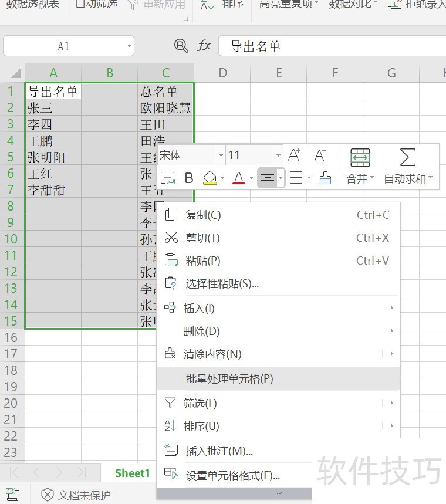The height and width of the screenshot is (504, 446).
Task: Click 数据对比 ribbon button
Action: point(353,5)
